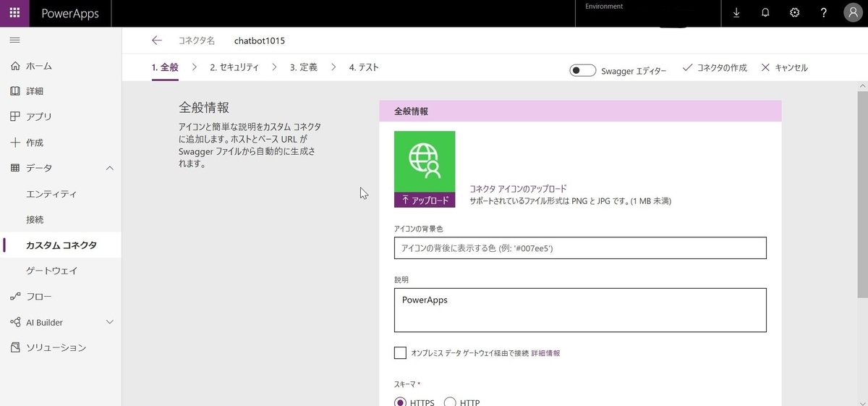Switch to the 4. テスト tab
Viewport: 868px width, 406px height.
pyautogui.click(x=364, y=67)
